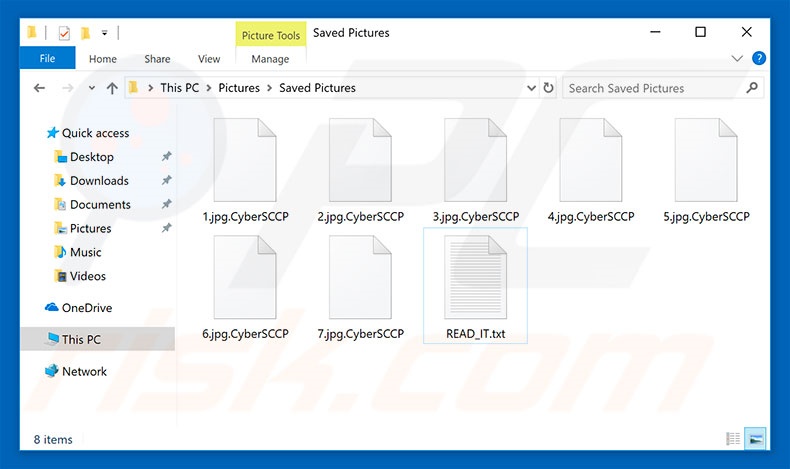Open recent locations dropdown arrow

tap(90, 88)
